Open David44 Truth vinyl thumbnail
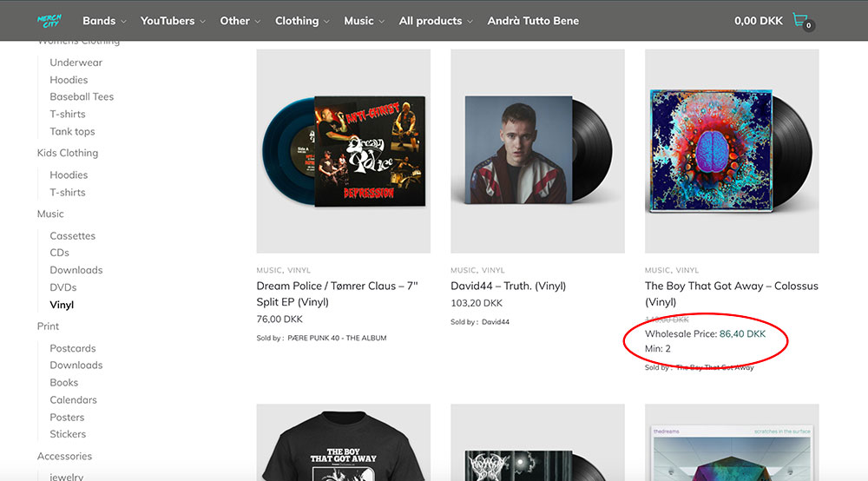This screenshot has height=481, width=868. click(537, 151)
